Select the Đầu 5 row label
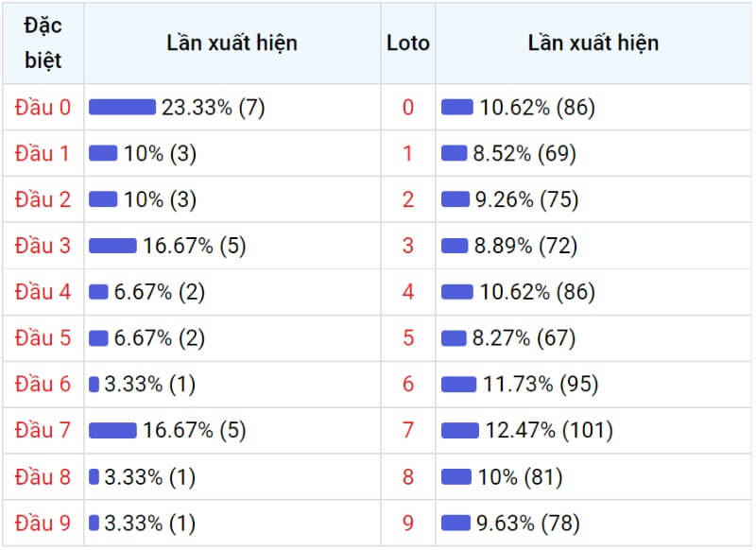The height and width of the screenshot is (550, 756). 43,338
